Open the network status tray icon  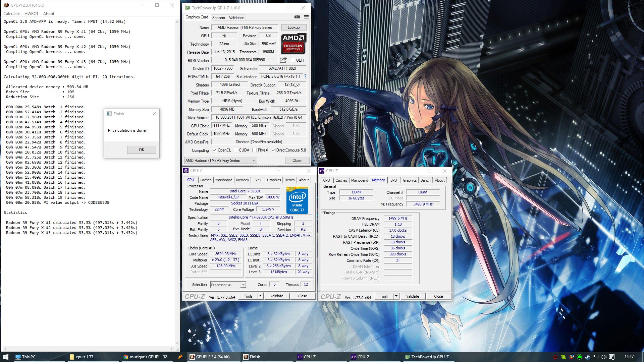pos(596,357)
